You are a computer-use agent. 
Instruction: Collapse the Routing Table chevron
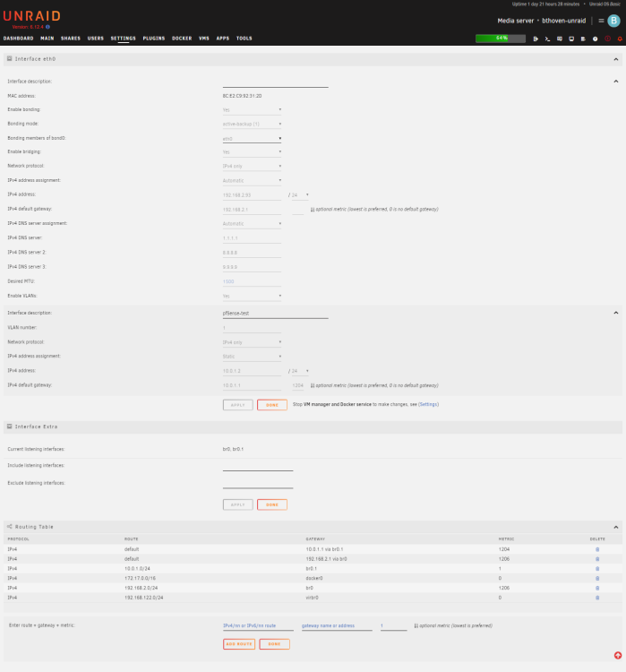click(x=616, y=527)
